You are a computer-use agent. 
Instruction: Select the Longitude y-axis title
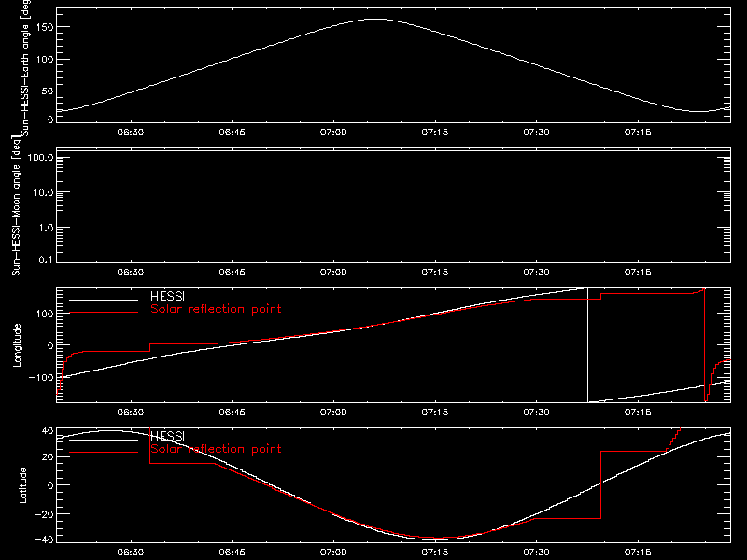point(17,345)
